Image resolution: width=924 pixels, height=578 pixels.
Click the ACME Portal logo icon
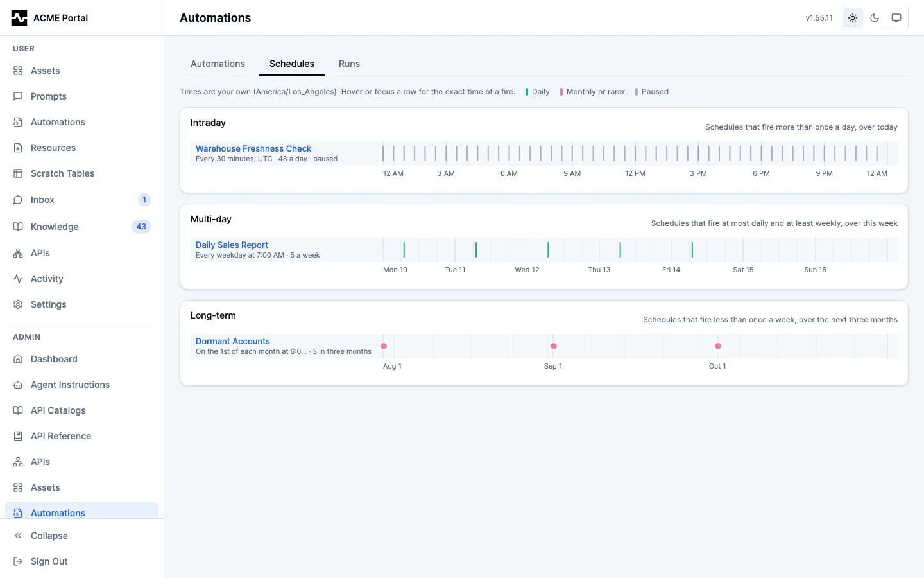[19, 18]
